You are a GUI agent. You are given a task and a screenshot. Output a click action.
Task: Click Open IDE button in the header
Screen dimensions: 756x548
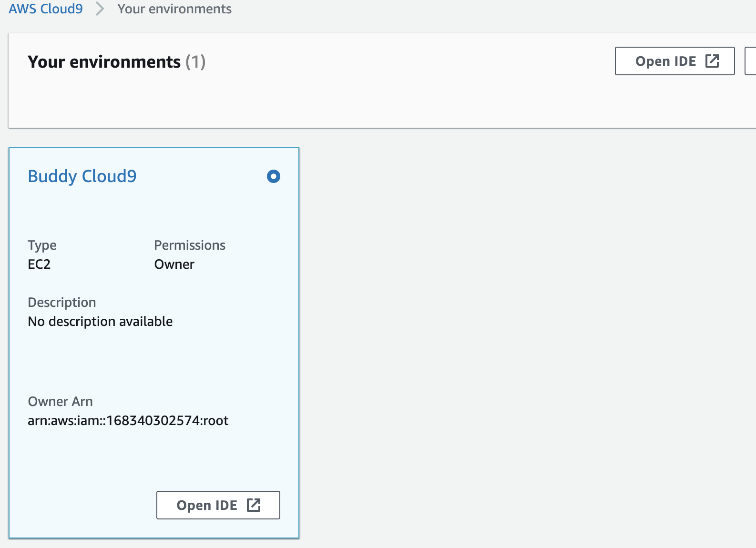click(674, 61)
